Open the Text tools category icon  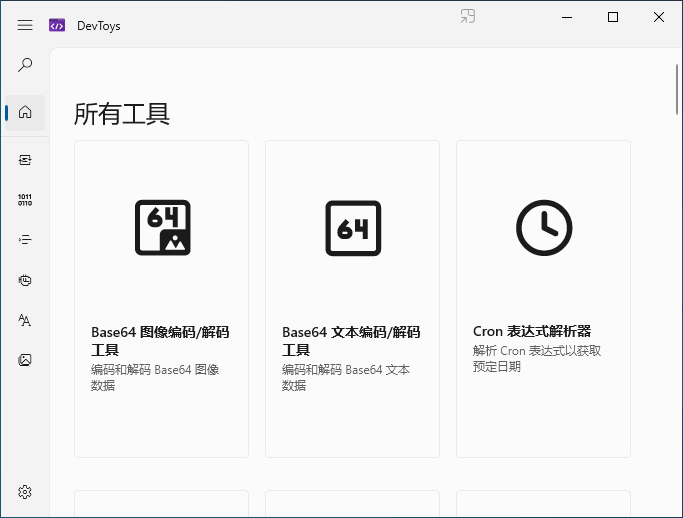[x=25, y=320]
